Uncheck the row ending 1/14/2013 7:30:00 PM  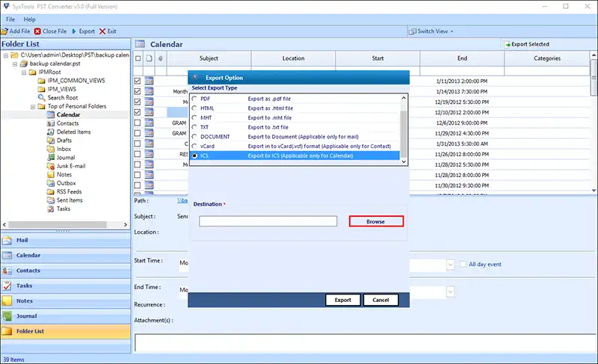(x=138, y=91)
